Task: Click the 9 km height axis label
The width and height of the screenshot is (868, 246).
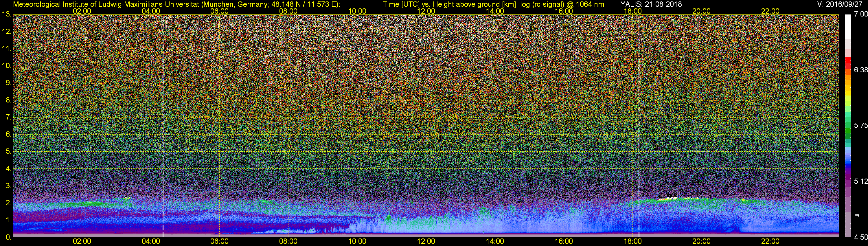Action: [8, 83]
